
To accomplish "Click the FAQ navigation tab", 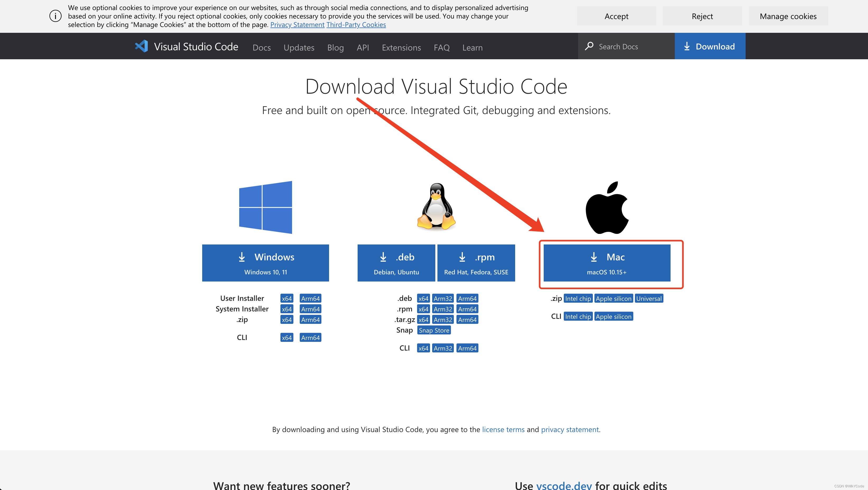I will pyautogui.click(x=441, y=47).
